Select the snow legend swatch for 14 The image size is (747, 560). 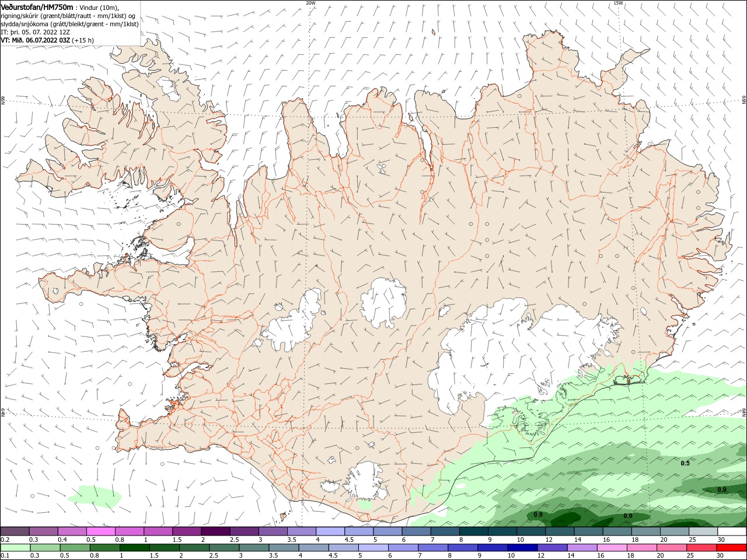tap(588, 531)
